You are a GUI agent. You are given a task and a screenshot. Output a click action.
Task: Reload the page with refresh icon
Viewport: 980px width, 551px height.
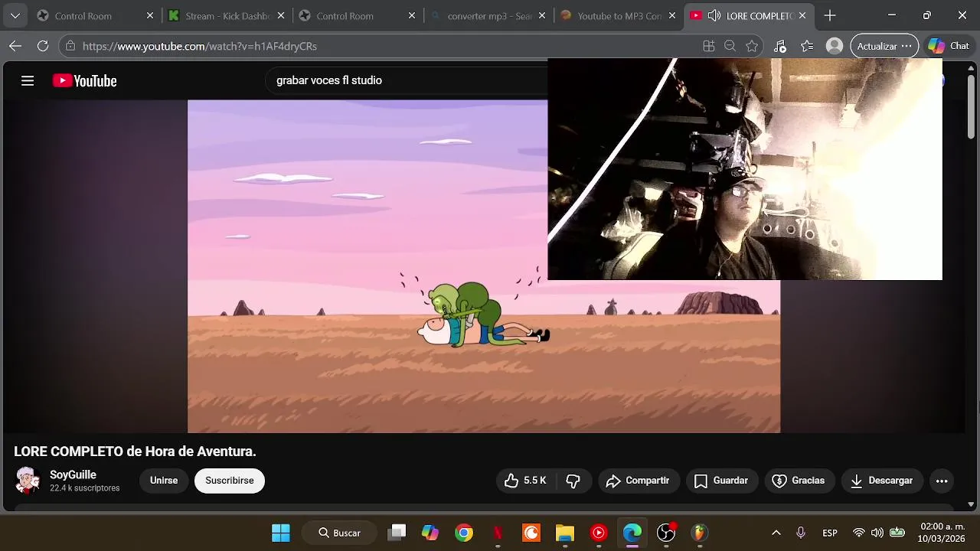point(43,46)
